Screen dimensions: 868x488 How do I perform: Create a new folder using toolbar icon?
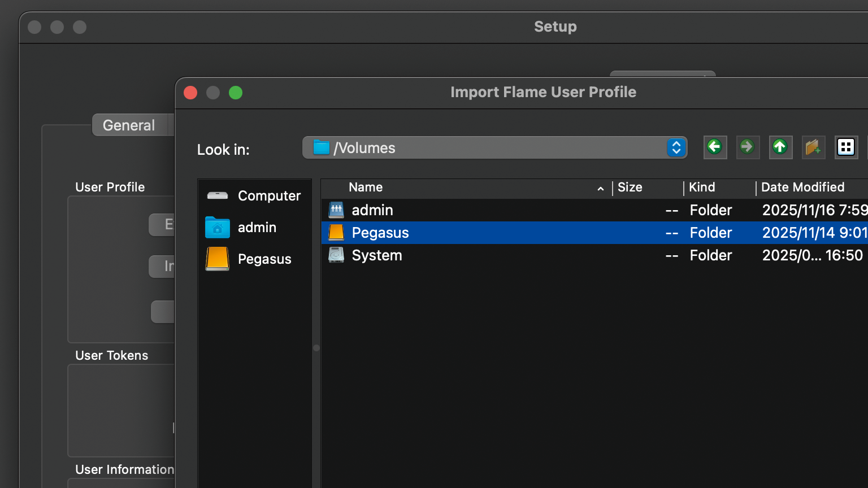click(813, 147)
